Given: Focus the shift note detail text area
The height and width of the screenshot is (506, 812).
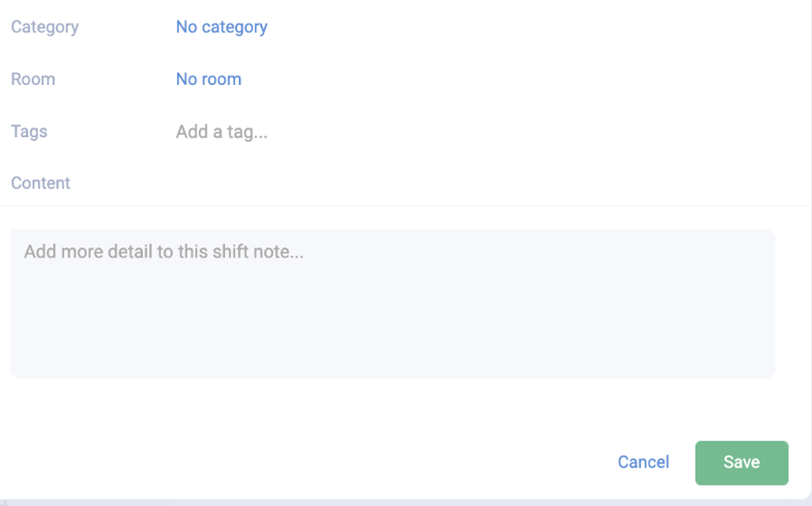Looking at the screenshot, I should pyautogui.click(x=392, y=303).
